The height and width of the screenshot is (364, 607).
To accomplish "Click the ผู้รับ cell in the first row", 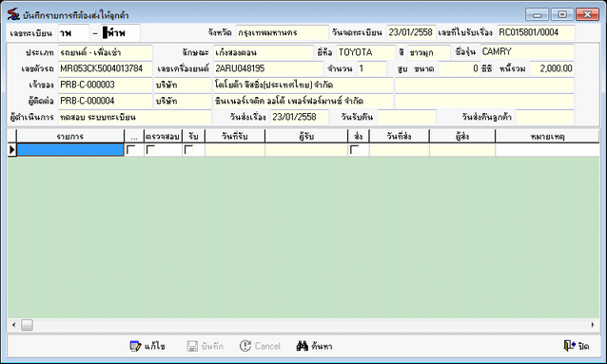I will coord(306,150).
